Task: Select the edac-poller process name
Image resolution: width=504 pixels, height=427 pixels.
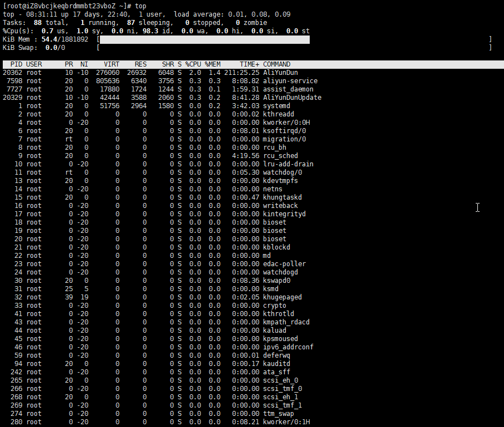Action: (x=284, y=264)
